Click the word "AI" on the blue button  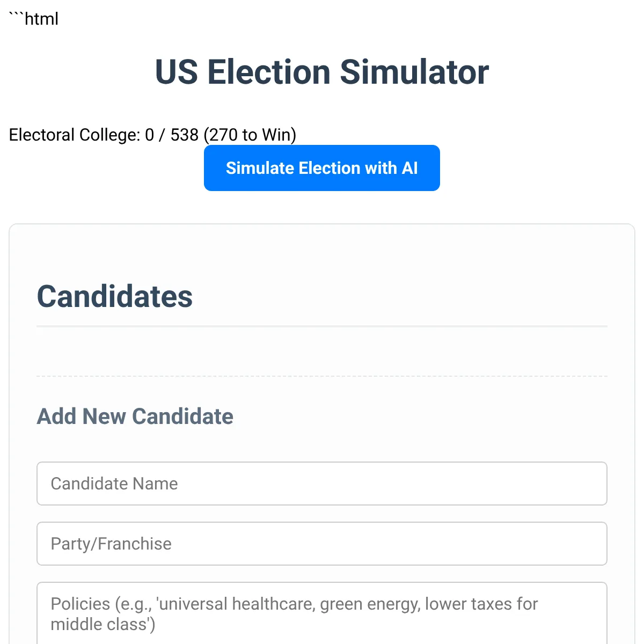coord(409,168)
